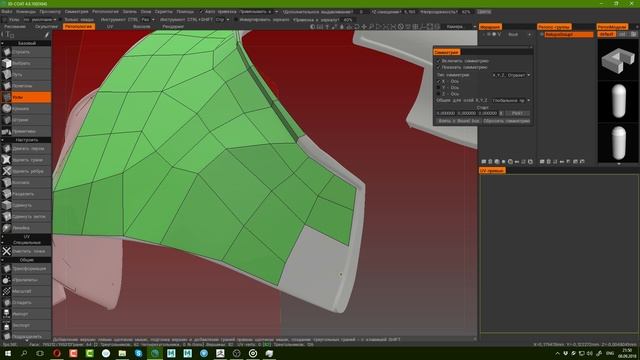Toggle the Инвертировать нормали checkbox

(x=236, y=19)
